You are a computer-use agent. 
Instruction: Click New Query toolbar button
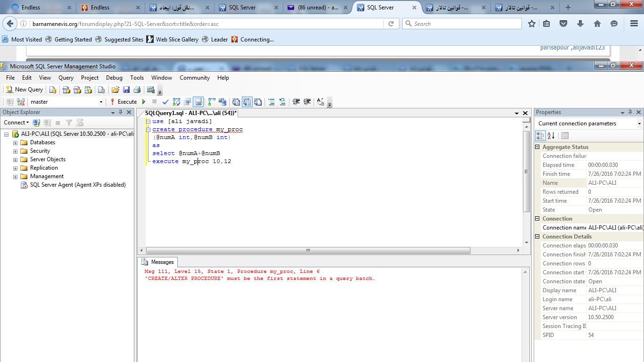coord(25,90)
